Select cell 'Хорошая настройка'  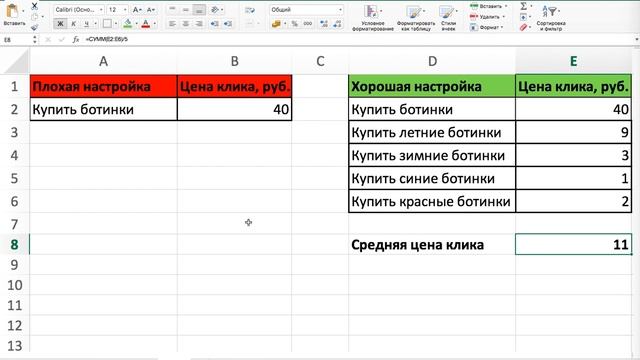[432, 86]
